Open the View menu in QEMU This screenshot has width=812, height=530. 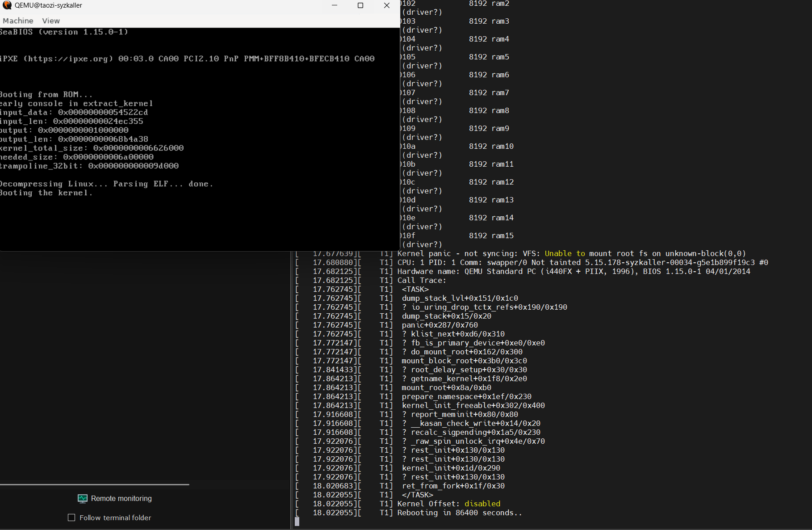tap(51, 21)
